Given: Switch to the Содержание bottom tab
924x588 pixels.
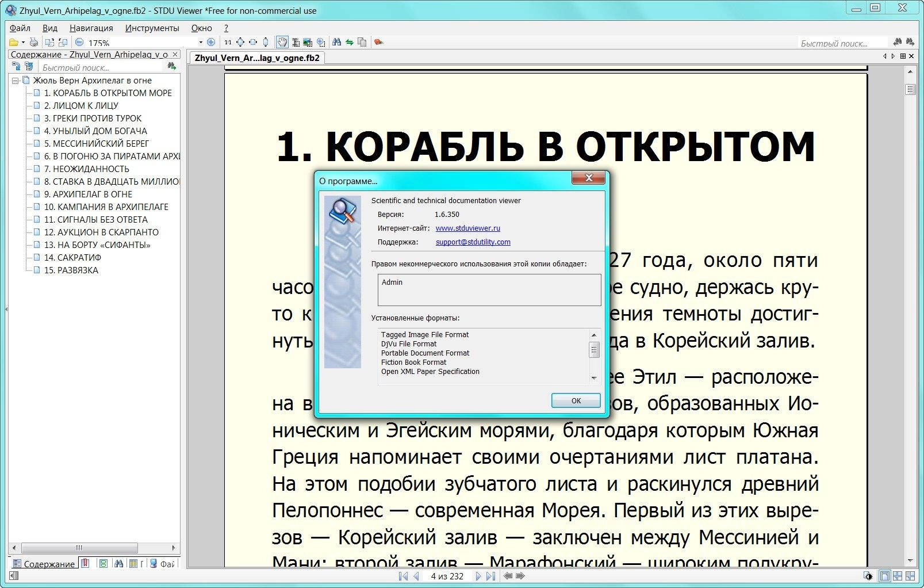Looking at the screenshot, I should [x=43, y=564].
